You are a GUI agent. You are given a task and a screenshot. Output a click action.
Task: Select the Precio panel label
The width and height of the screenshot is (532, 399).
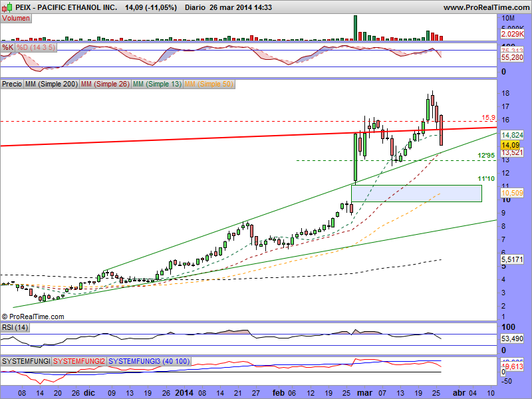(x=12, y=84)
